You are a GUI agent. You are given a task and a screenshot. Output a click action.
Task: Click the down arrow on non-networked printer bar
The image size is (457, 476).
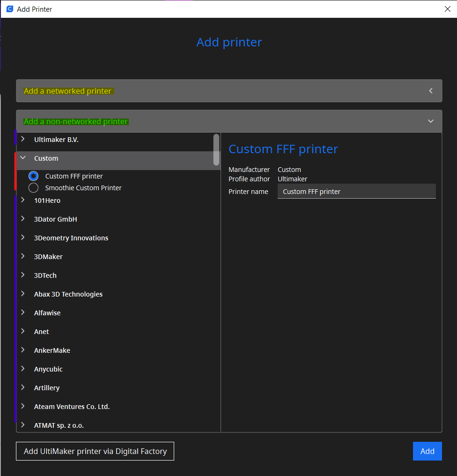coord(431,121)
